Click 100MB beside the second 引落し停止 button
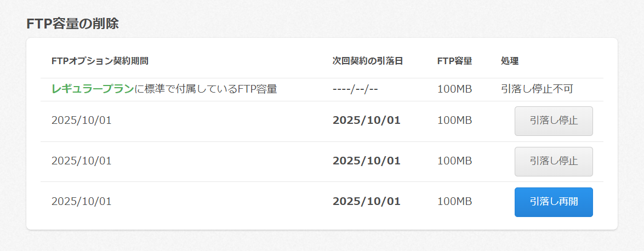This screenshot has width=644, height=251. click(x=454, y=161)
